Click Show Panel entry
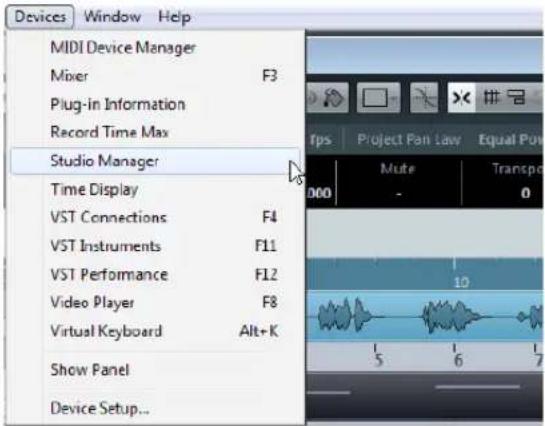Screen dimensions: 545x426 (x=155, y=370)
